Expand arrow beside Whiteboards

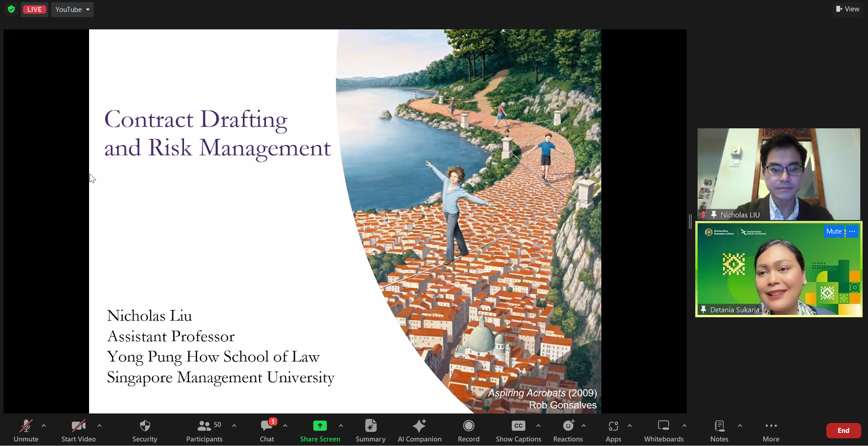(x=684, y=426)
